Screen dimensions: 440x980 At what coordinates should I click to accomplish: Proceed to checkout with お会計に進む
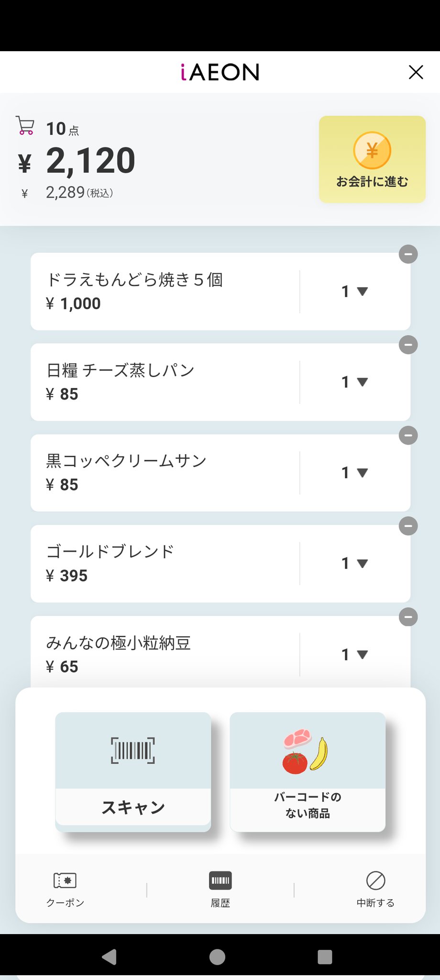pyautogui.click(x=372, y=159)
